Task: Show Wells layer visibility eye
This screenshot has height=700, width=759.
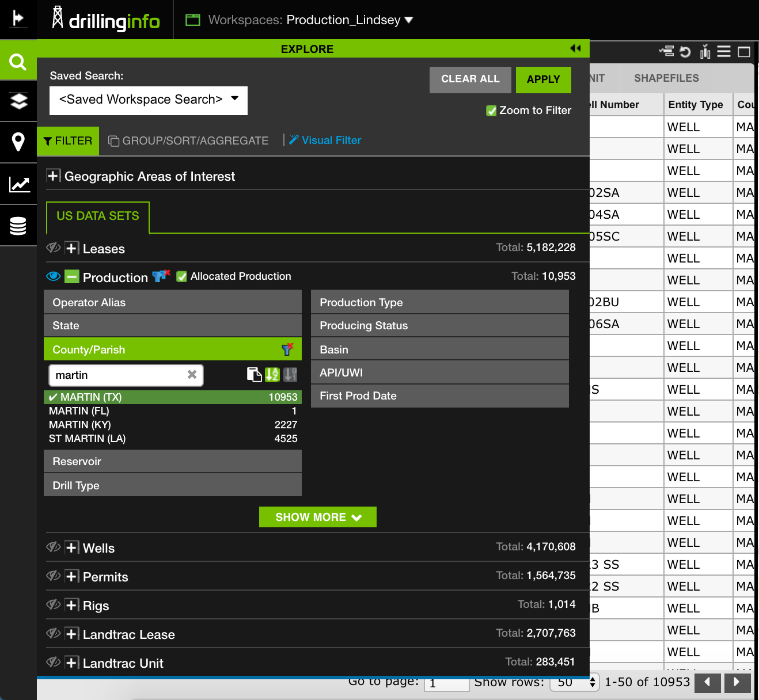Action: click(x=54, y=547)
